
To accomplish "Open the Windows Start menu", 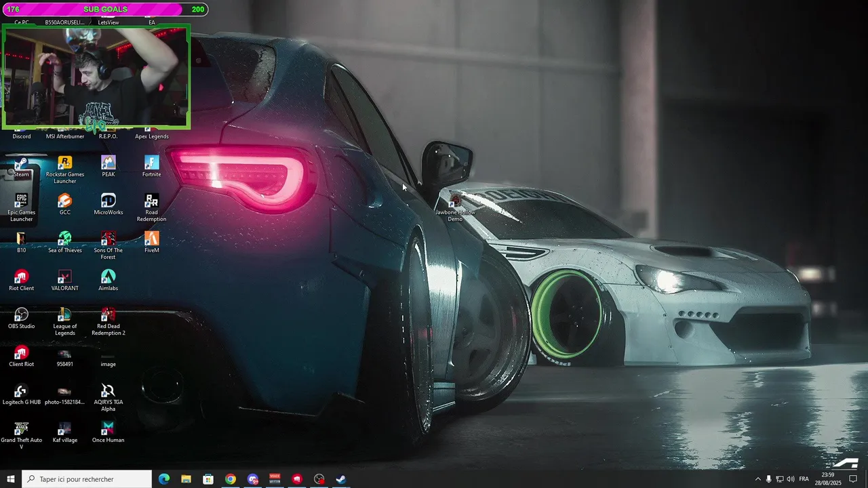I will [x=11, y=479].
